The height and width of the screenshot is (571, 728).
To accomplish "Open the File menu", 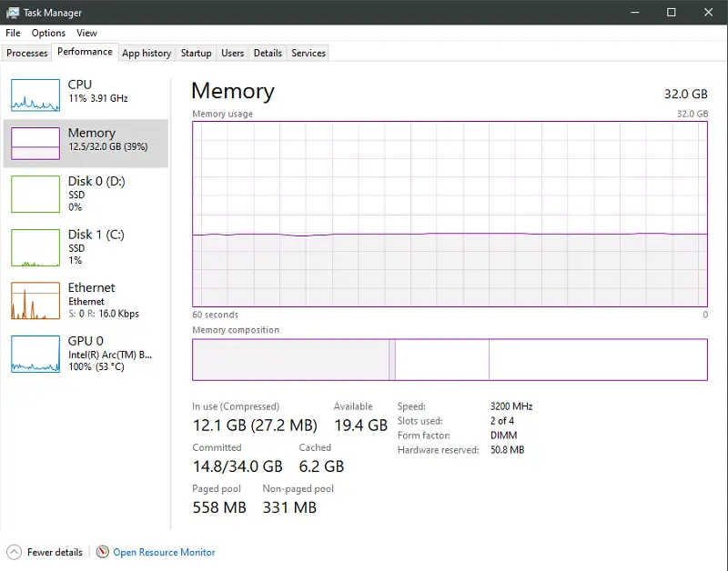I will coord(13,33).
